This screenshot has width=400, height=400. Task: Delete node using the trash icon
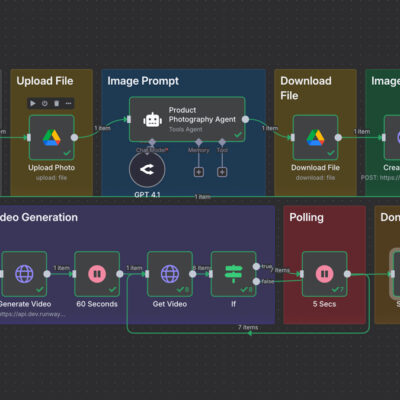click(x=57, y=103)
